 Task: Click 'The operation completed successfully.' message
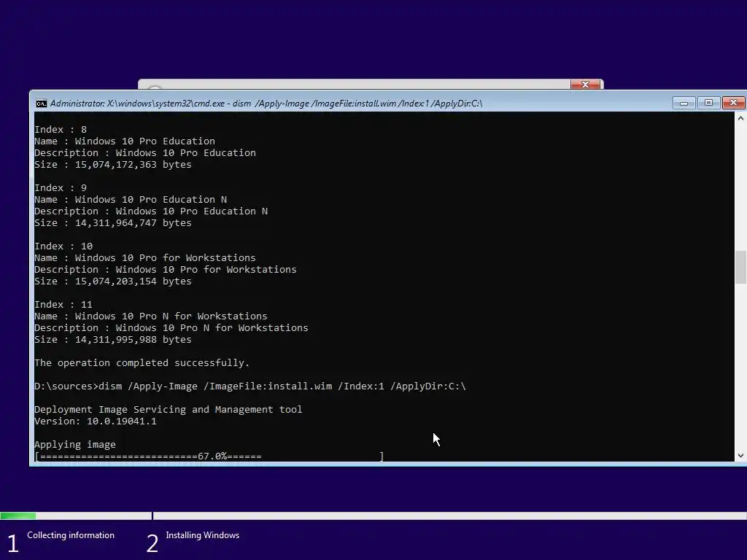[x=142, y=363]
